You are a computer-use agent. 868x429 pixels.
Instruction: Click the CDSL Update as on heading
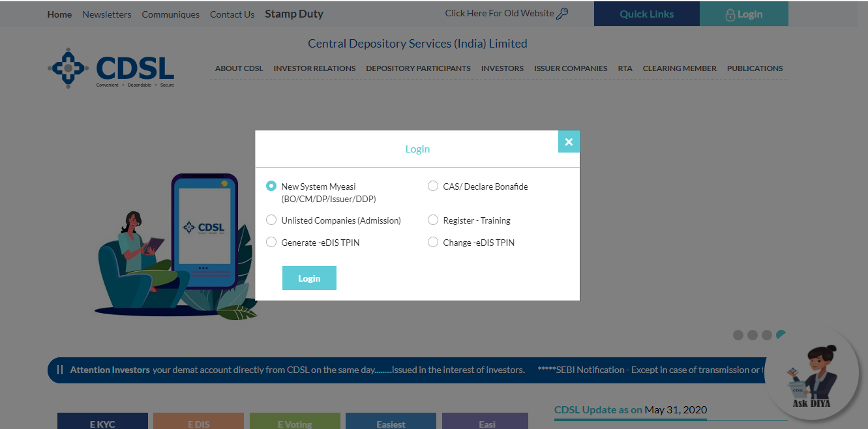click(x=598, y=409)
